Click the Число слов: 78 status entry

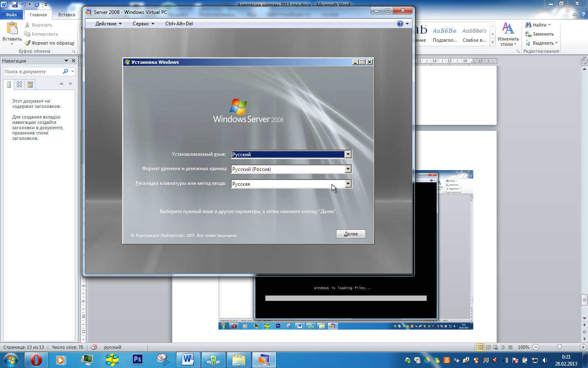coord(67,347)
